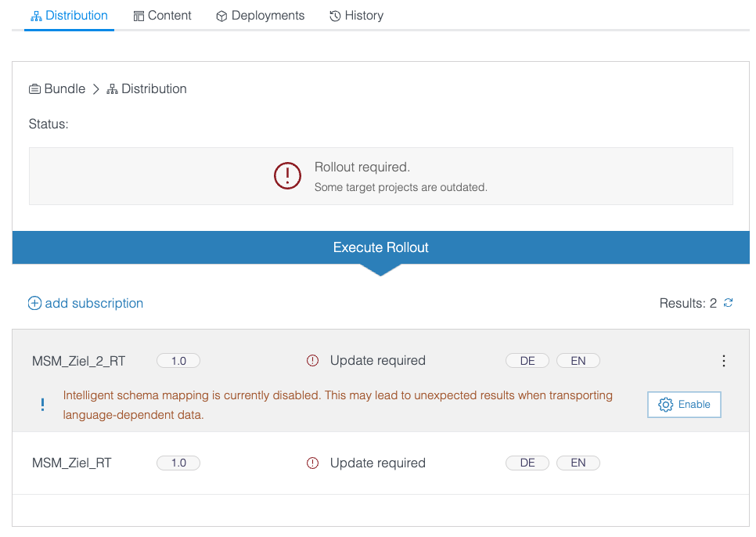Enable intelligent schema mapping

tap(684, 405)
